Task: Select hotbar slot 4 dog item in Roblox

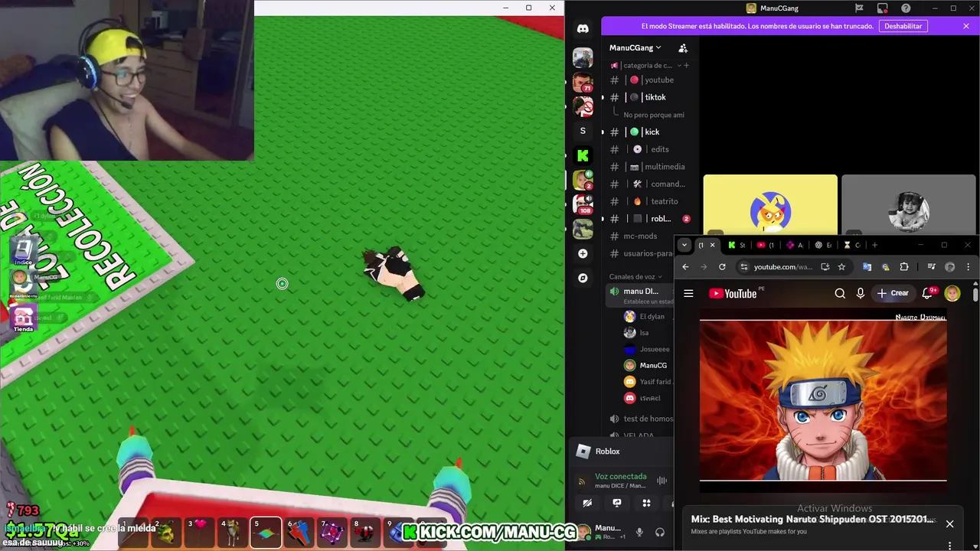Action: 232,532
